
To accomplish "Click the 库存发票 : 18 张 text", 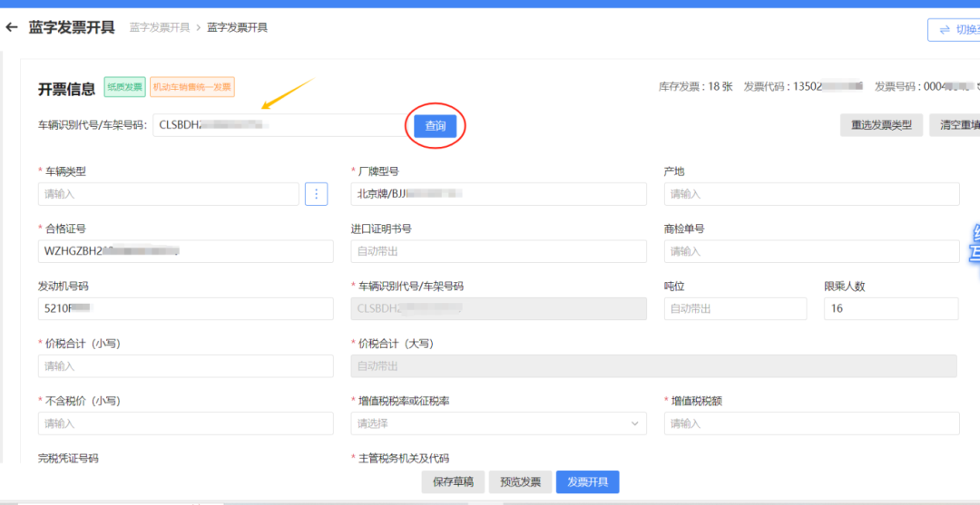I will 696,87.
